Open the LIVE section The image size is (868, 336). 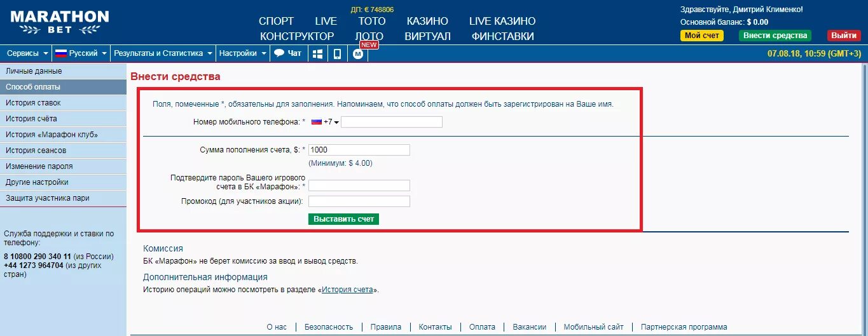(326, 21)
